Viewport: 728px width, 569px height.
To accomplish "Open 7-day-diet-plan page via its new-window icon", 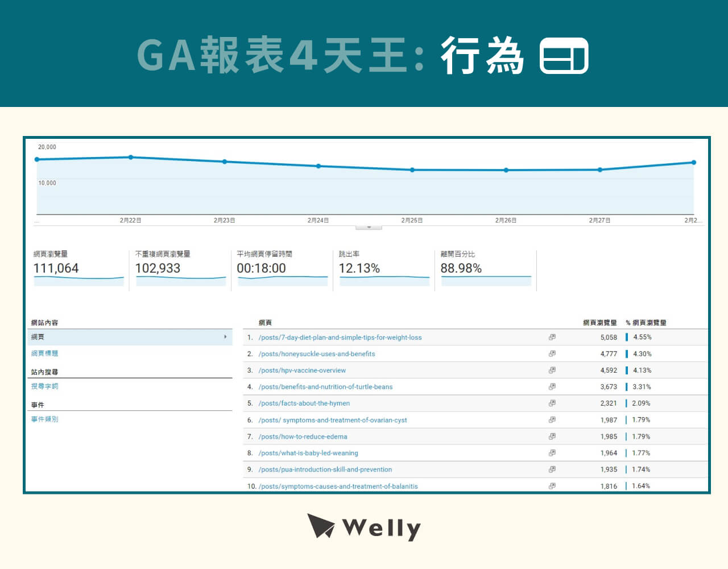I will 552,337.
